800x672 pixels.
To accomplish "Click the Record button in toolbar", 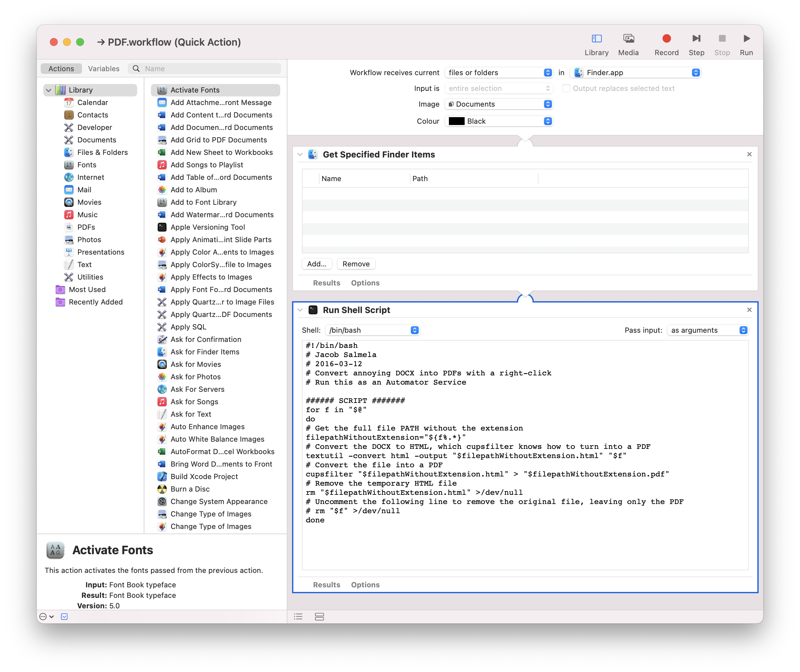I will (x=666, y=45).
